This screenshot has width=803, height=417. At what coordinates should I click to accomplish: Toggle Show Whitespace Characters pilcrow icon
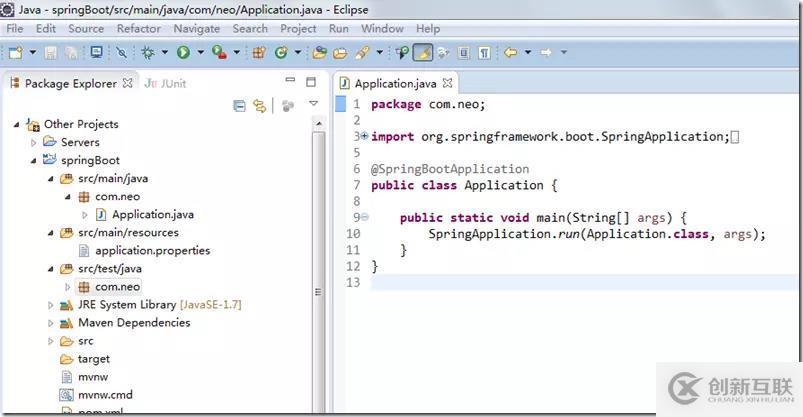coord(484,52)
